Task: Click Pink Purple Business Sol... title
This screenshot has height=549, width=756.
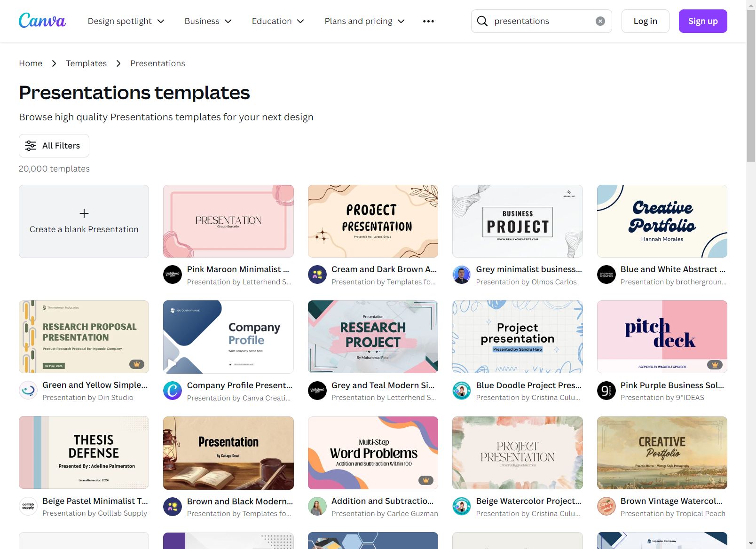Action: coord(672,385)
